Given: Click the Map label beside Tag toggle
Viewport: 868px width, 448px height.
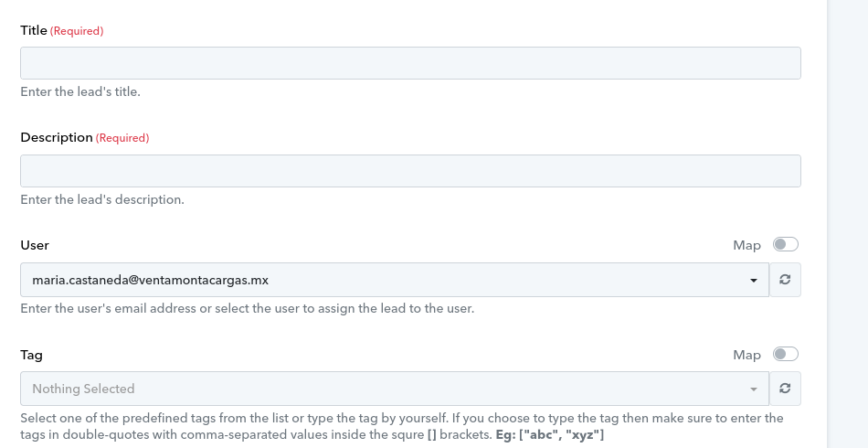Looking at the screenshot, I should click(746, 355).
